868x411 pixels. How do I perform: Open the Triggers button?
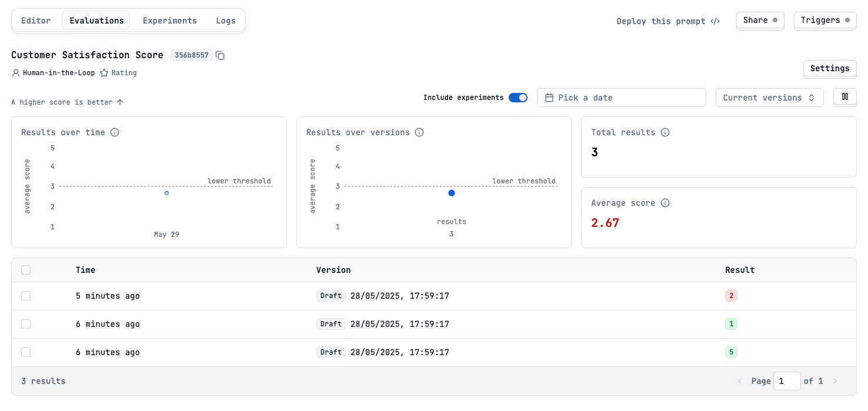click(x=825, y=20)
